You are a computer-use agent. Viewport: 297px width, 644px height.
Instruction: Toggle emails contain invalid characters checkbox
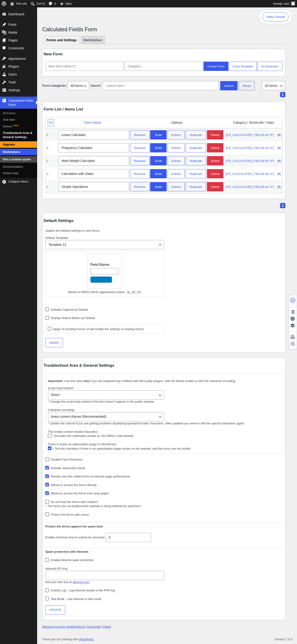(x=50, y=436)
